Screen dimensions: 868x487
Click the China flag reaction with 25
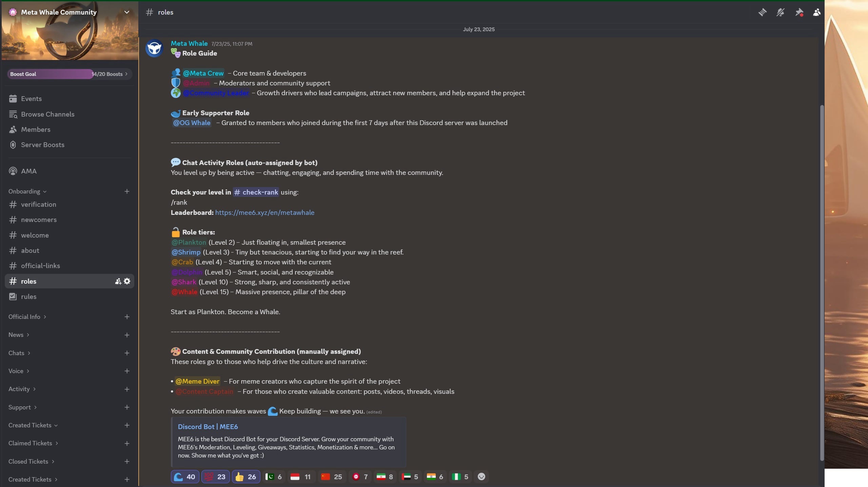coord(332,477)
